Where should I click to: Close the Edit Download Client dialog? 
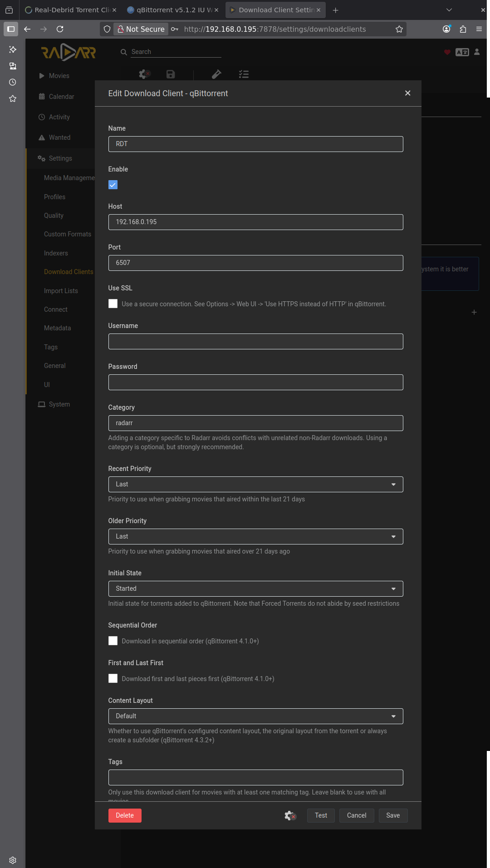[x=407, y=93]
